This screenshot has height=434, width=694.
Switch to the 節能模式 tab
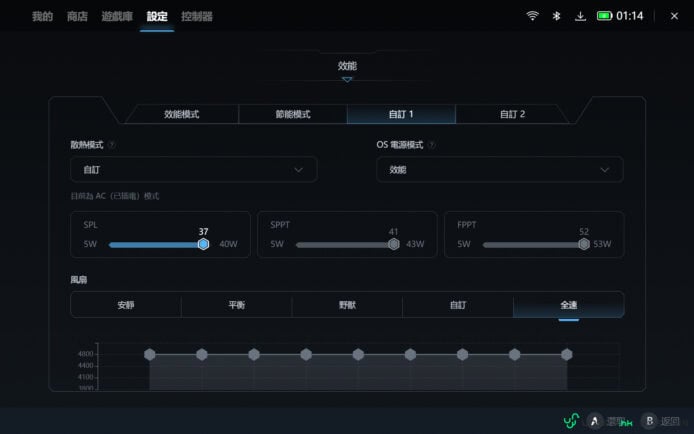[x=293, y=114]
